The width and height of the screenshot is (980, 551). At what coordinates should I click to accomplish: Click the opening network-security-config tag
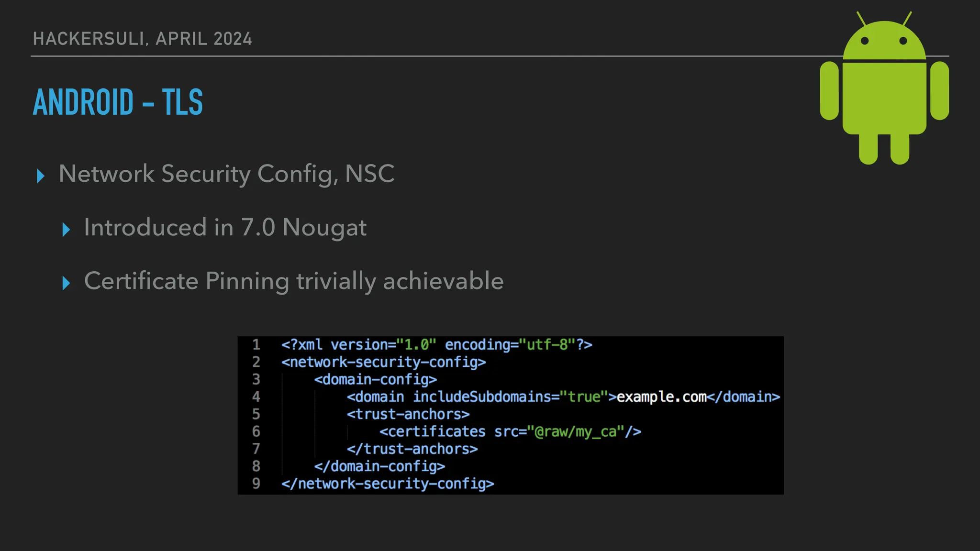383,362
